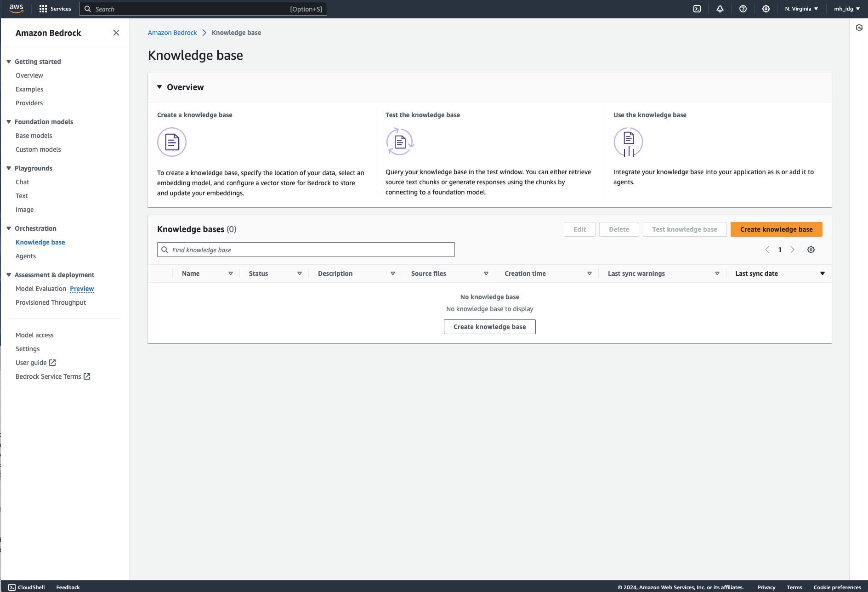Screen dimensions: 868x592
Task: Click the Feedback link in footer
Action: click(68, 587)
